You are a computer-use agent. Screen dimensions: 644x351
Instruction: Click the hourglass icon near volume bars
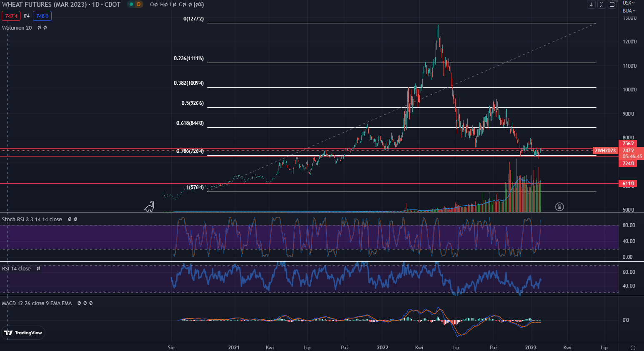pyautogui.click(x=559, y=207)
